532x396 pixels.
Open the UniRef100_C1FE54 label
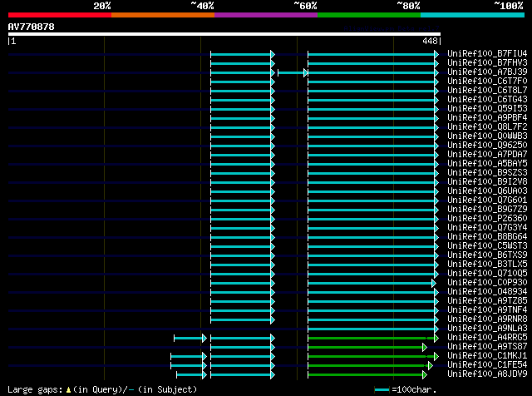coord(487,365)
